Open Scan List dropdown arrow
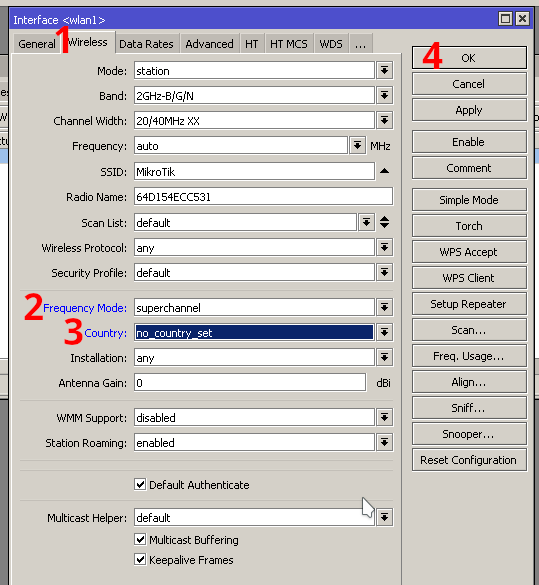The image size is (539, 585). [366, 223]
